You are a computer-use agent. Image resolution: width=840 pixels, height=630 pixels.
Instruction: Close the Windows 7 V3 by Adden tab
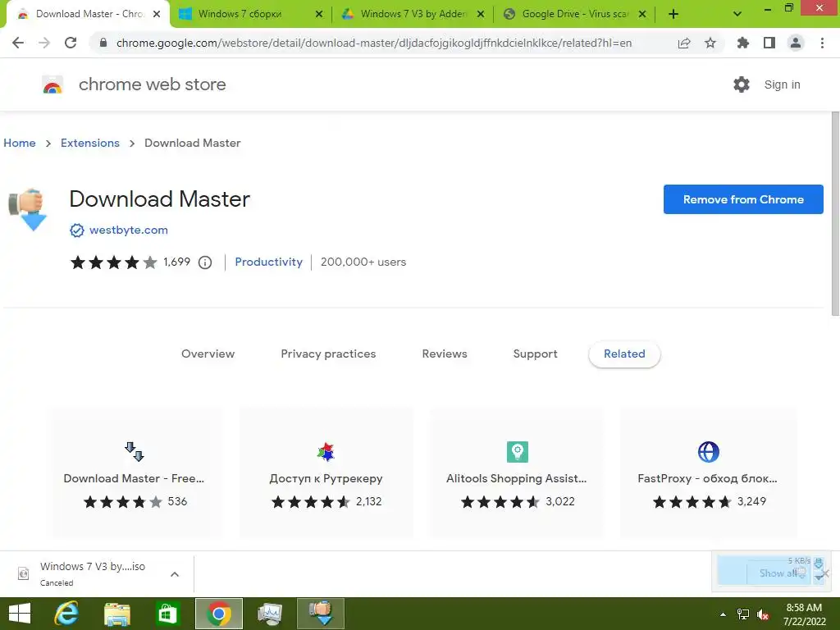481,15
